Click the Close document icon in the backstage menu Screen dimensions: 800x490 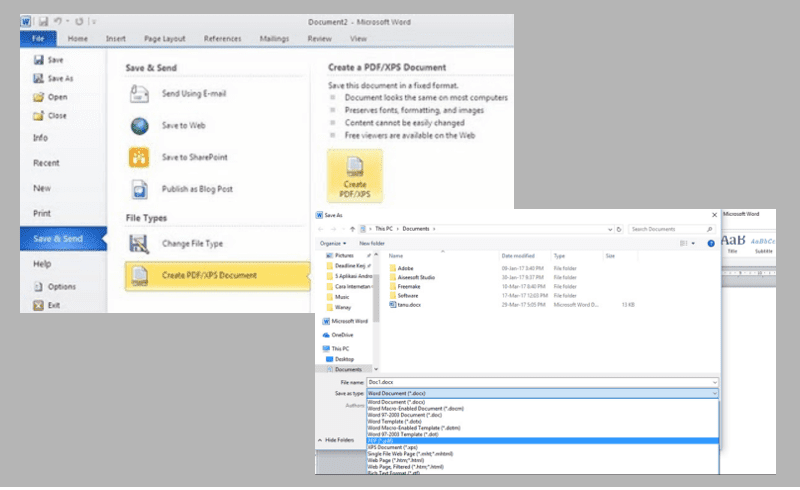pos(38,116)
